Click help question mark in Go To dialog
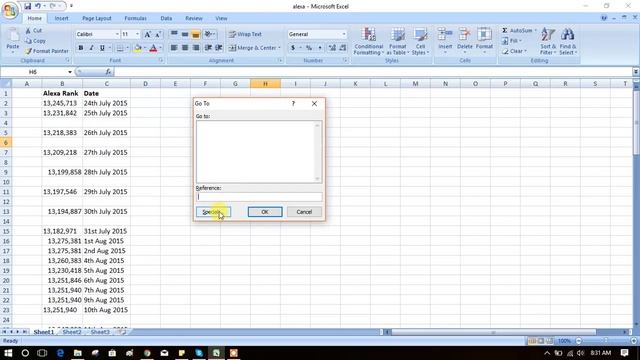This screenshot has width=640, height=360. 293,104
